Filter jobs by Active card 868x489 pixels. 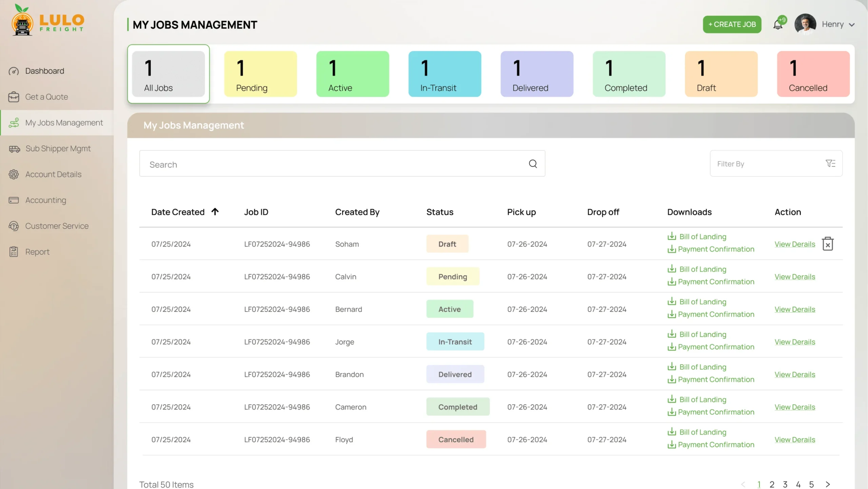(x=353, y=74)
